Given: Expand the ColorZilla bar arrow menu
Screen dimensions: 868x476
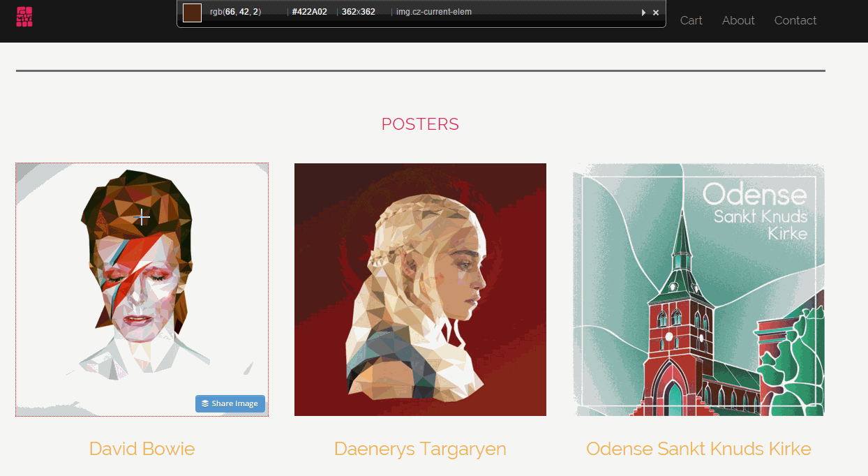Looking at the screenshot, I should 643,13.
